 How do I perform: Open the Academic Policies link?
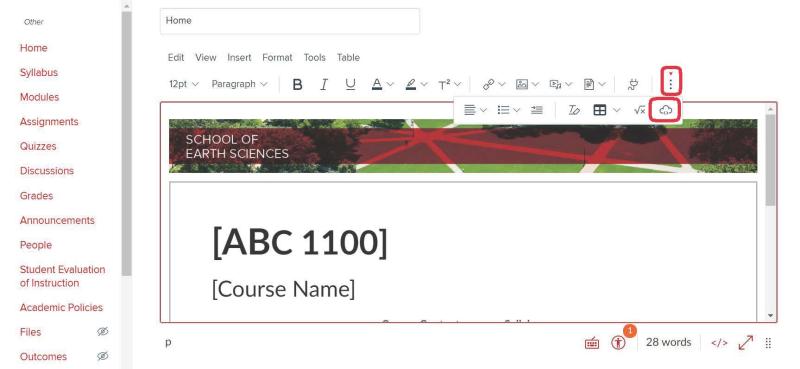pos(61,307)
